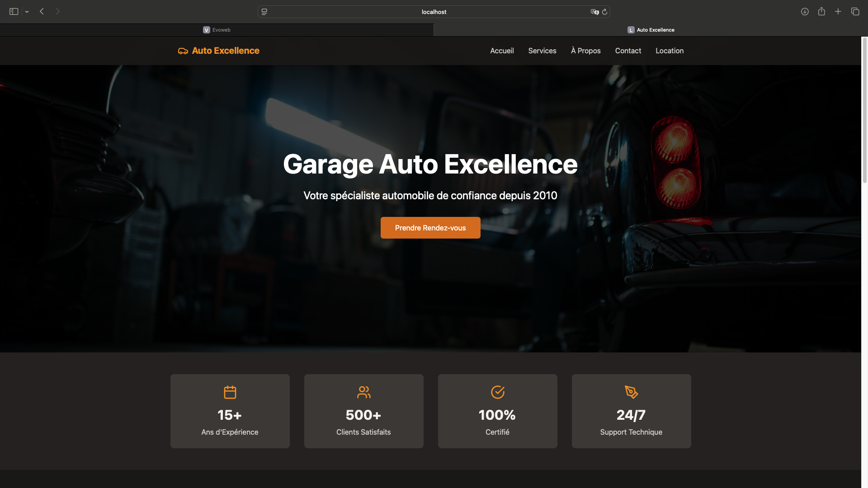
Task: Click the people icon above Clients Satisfaits
Action: pos(363,392)
